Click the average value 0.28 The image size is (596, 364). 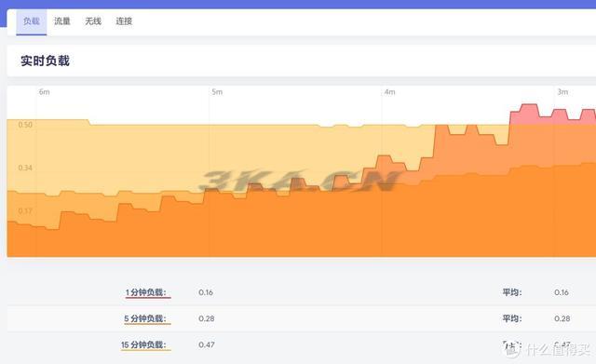pyautogui.click(x=562, y=318)
